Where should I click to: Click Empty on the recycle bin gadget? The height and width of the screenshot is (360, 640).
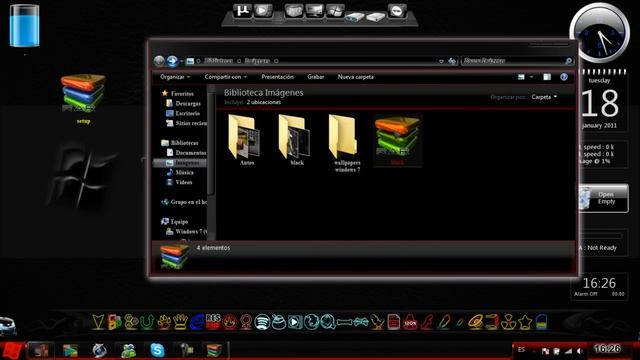606,202
